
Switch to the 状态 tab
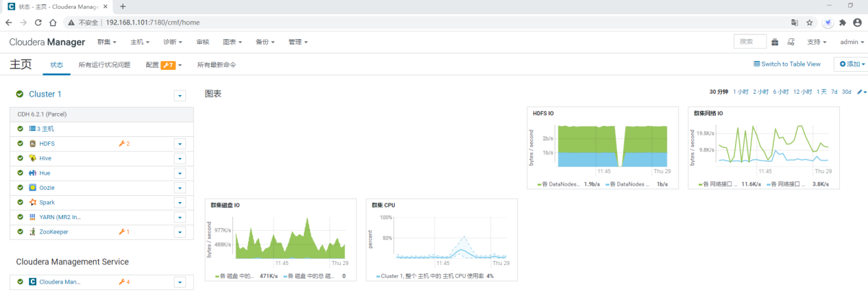(57, 65)
